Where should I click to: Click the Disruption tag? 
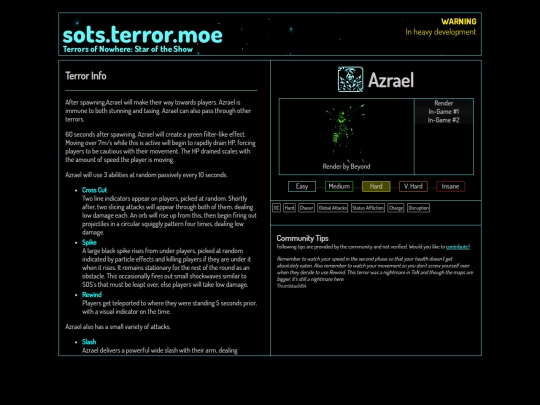tap(418, 208)
